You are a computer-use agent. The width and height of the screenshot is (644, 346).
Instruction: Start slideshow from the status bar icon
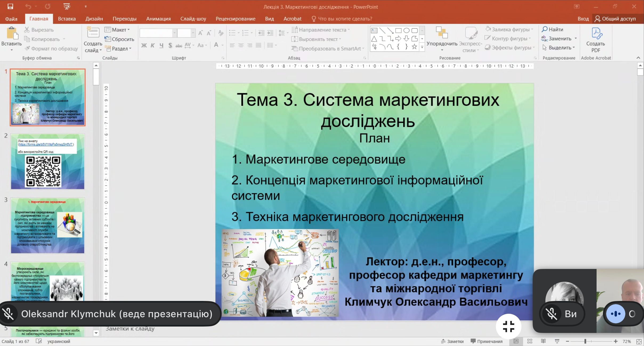(557, 341)
